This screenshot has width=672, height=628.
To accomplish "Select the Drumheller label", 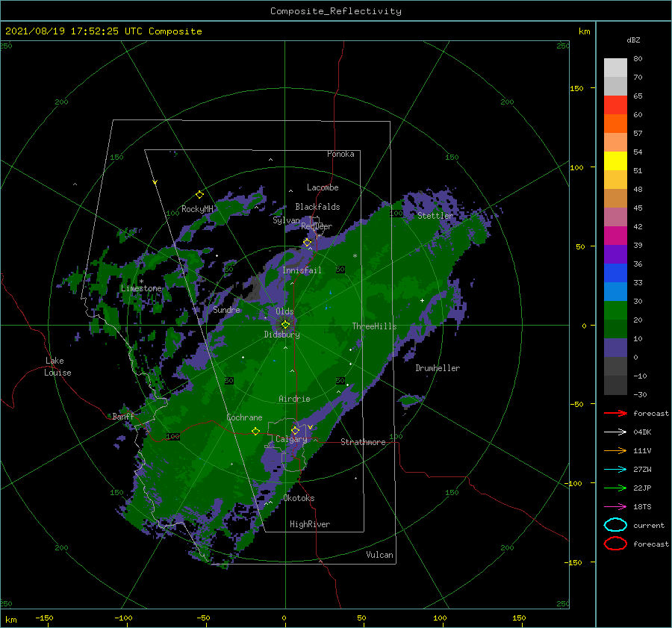I will (438, 368).
